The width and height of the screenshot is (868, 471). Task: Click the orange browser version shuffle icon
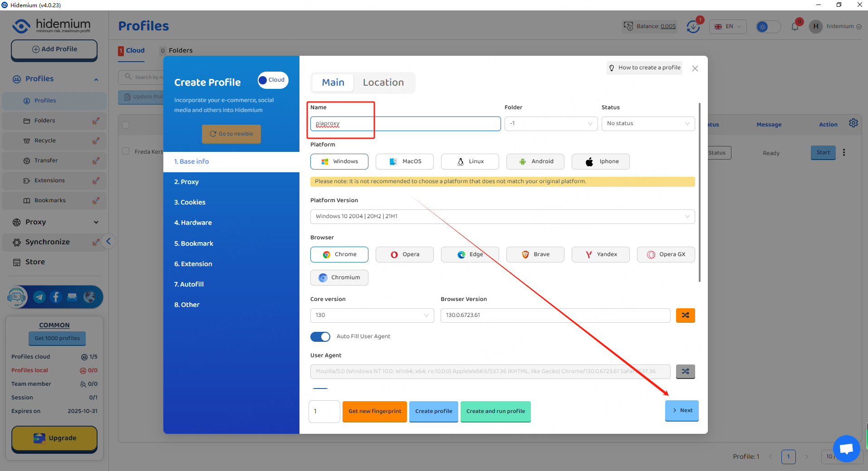685,315
